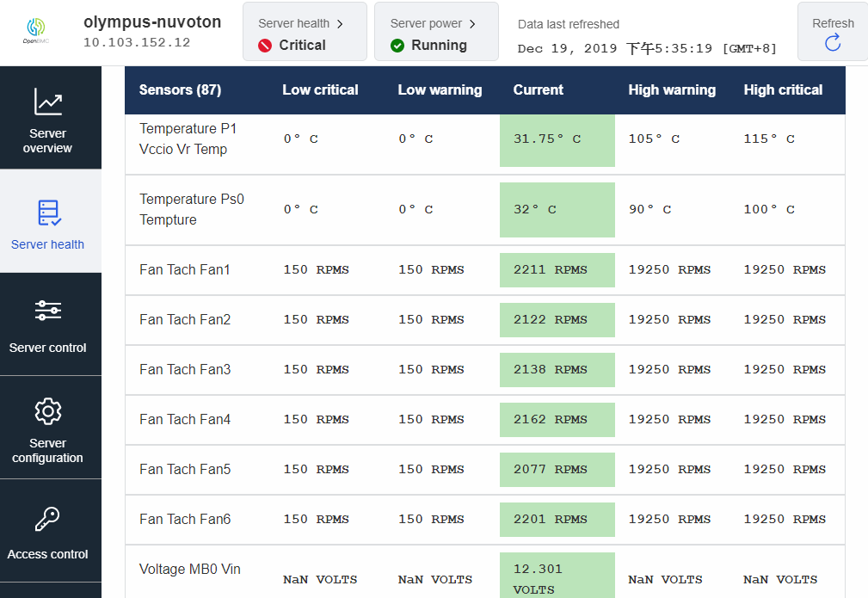Expand Server power chevron in header
This screenshot has height=598, width=868.
click(x=472, y=24)
